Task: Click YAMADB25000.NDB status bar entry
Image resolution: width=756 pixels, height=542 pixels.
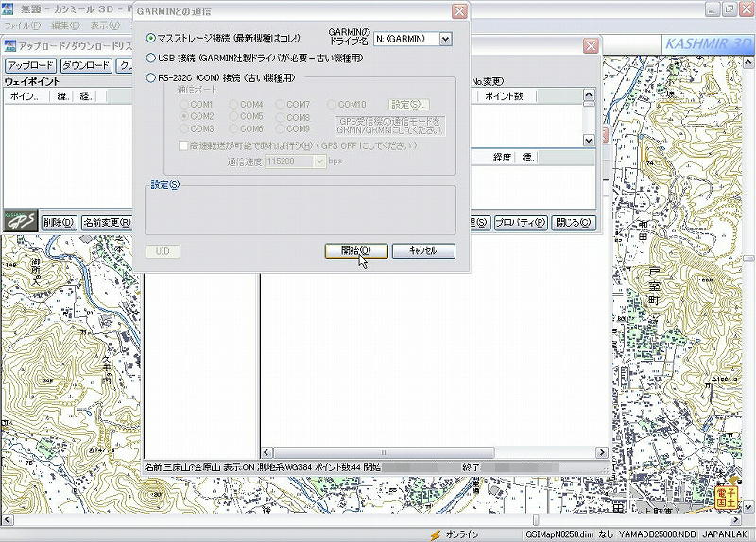Action: tap(657, 534)
